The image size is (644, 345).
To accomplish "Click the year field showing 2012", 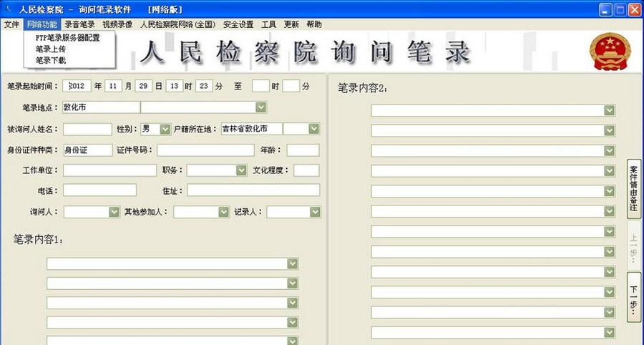I will (77, 86).
